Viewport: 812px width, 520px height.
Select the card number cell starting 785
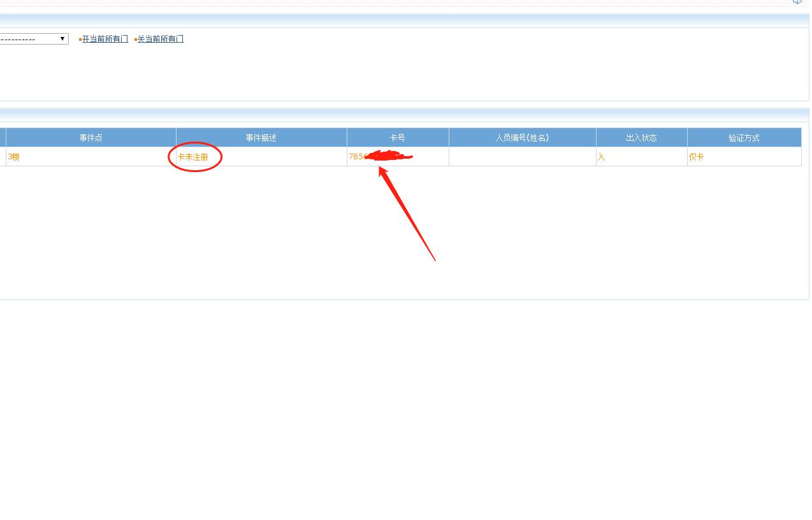tap(398, 157)
